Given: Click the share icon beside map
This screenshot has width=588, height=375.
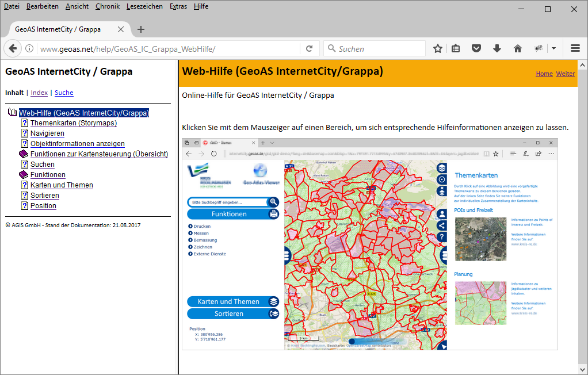Looking at the screenshot, I should 442,225.
